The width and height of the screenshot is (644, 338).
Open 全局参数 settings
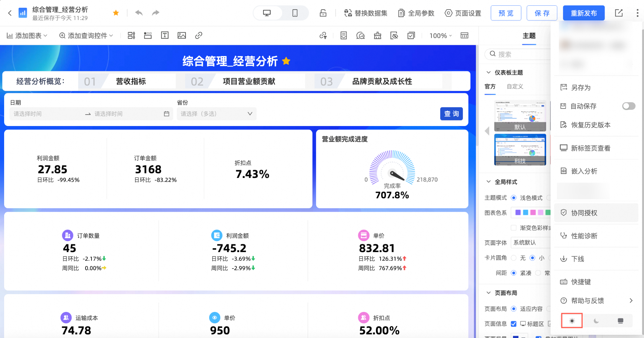pyautogui.click(x=416, y=13)
